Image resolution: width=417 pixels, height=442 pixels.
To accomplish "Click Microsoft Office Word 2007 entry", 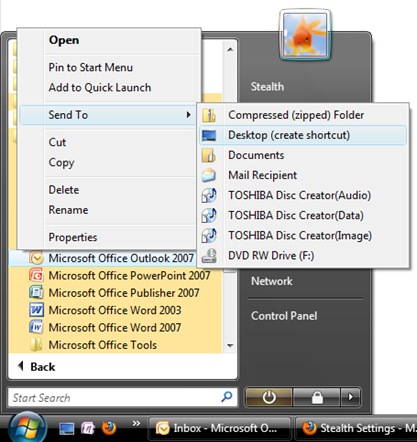I will point(115,327).
